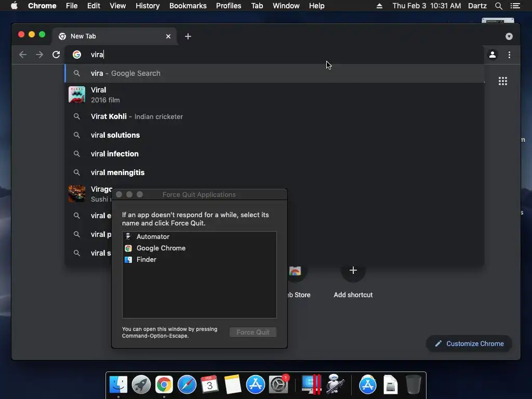Viewport: 532px width, 399px height.
Task: Click the Add shortcut plus icon
Action: pos(353,270)
